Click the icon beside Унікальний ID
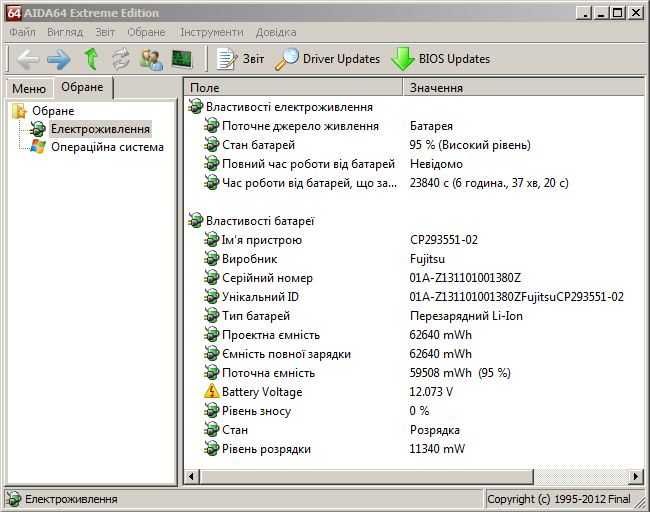Screen dimensions: 650x512 click(x=211, y=297)
